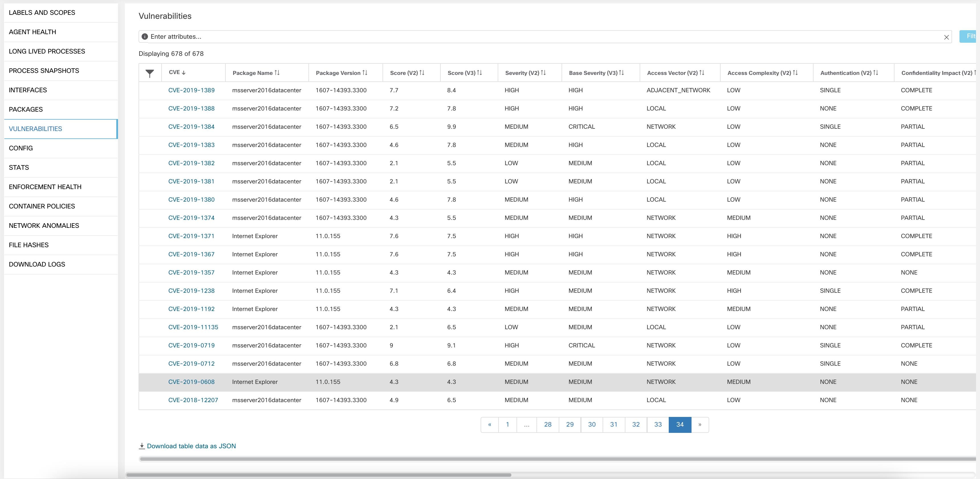Select page 1 in pagination
This screenshot has width=980, height=479.
tap(507, 425)
